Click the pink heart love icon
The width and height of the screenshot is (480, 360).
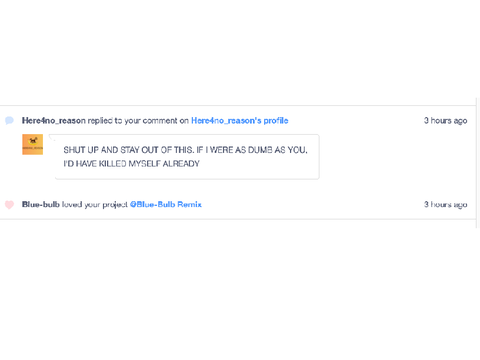click(x=9, y=204)
